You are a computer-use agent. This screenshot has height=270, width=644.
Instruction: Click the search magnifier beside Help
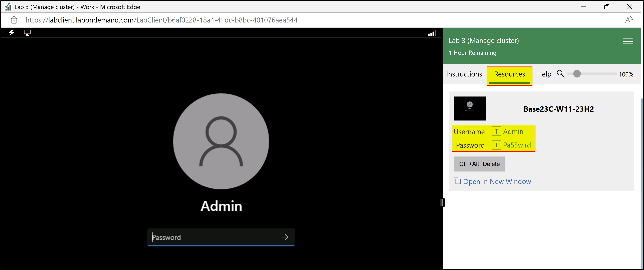pyautogui.click(x=560, y=74)
